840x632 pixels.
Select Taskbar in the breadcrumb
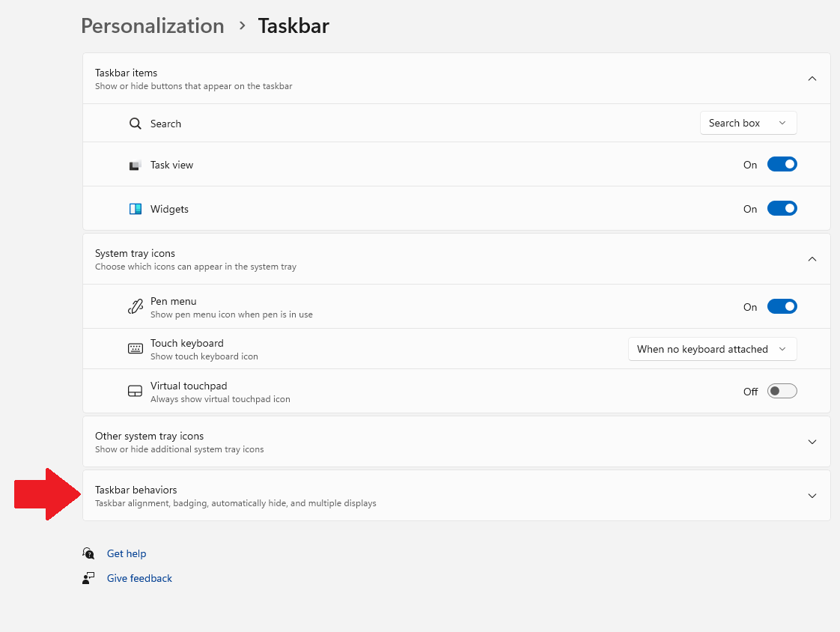pyautogui.click(x=293, y=25)
